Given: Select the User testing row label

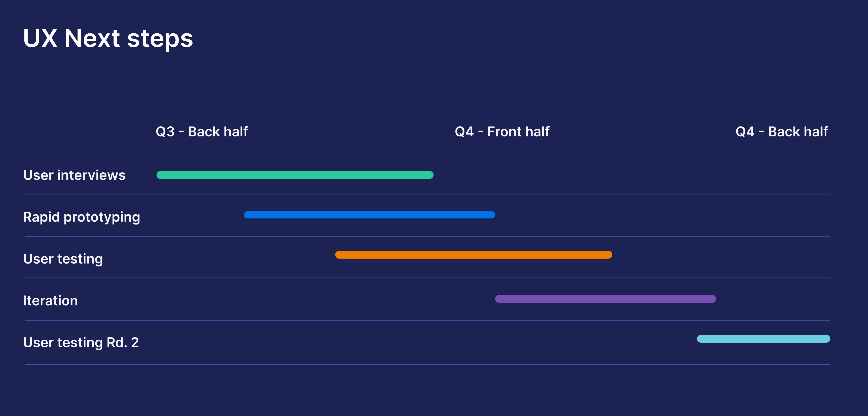Looking at the screenshot, I should pyautogui.click(x=63, y=259).
